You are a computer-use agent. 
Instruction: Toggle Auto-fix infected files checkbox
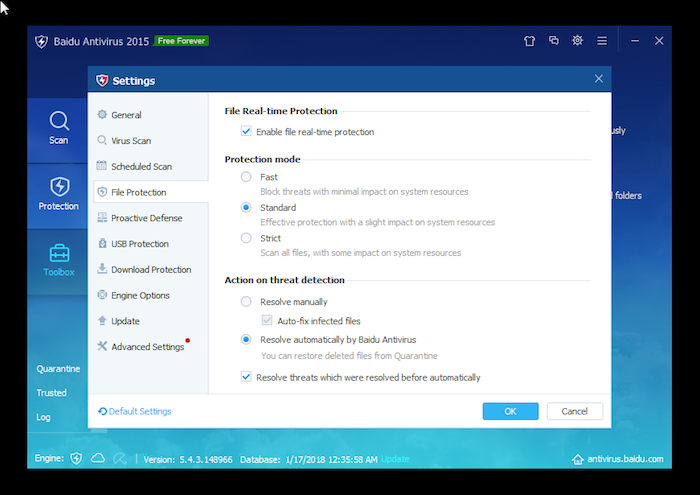pos(267,320)
